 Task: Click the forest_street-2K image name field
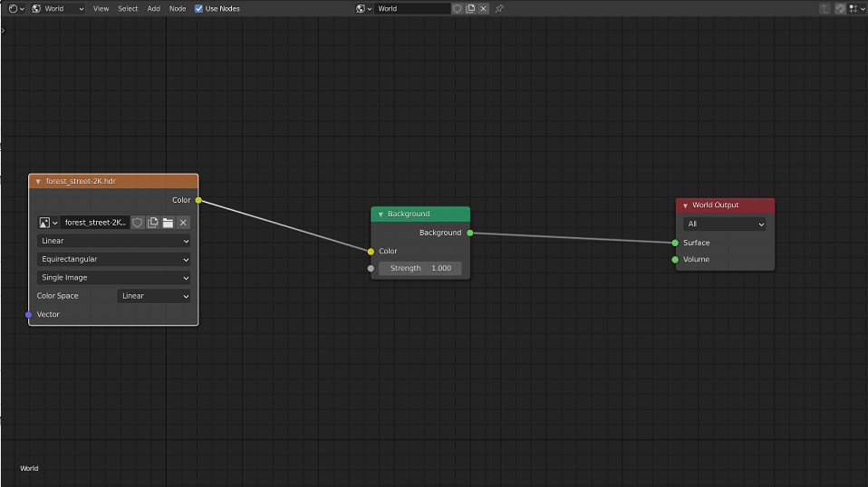(94, 222)
